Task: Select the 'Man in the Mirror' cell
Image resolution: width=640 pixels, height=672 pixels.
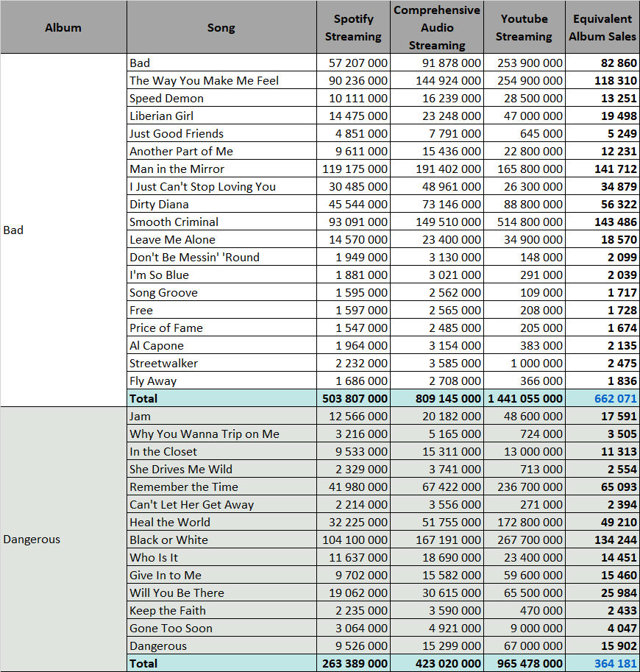Action: [221, 169]
